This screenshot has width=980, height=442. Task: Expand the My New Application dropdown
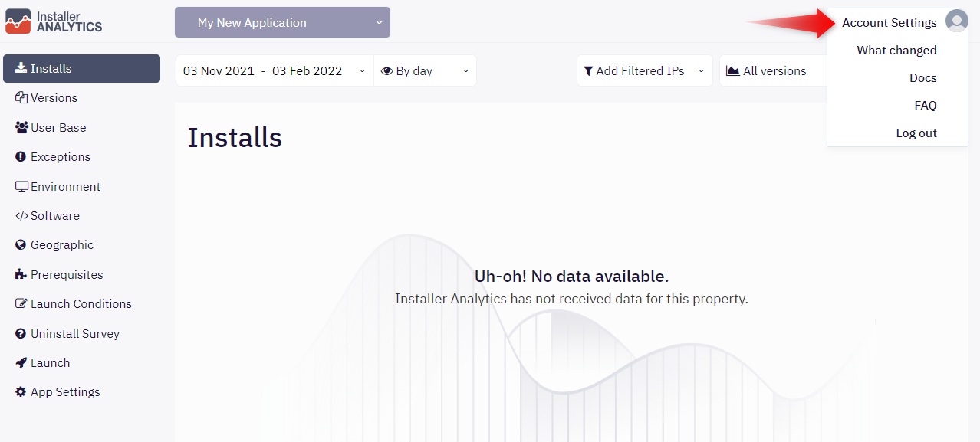point(282,22)
